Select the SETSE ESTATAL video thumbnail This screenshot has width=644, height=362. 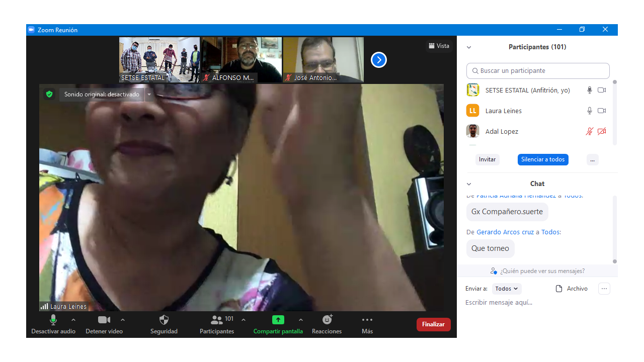tap(159, 59)
